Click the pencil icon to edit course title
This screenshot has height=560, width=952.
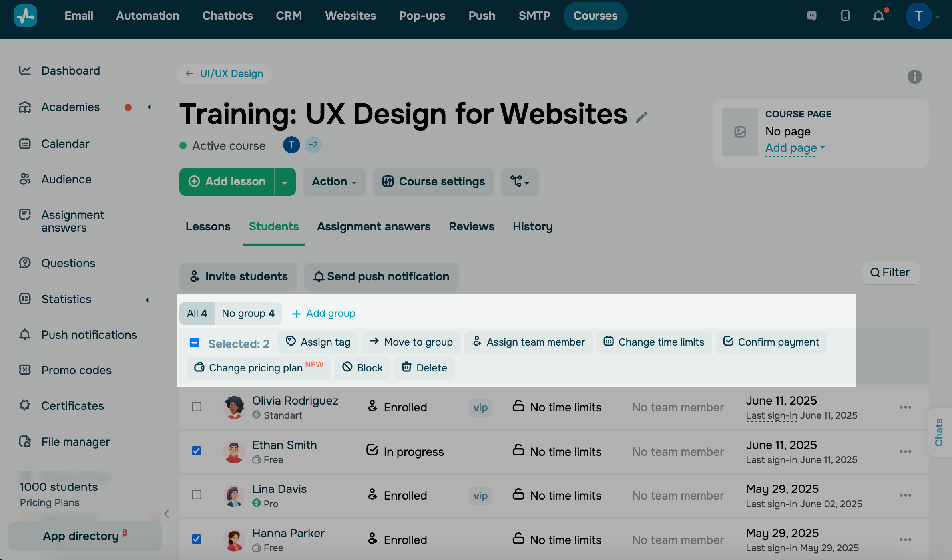tap(641, 117)
